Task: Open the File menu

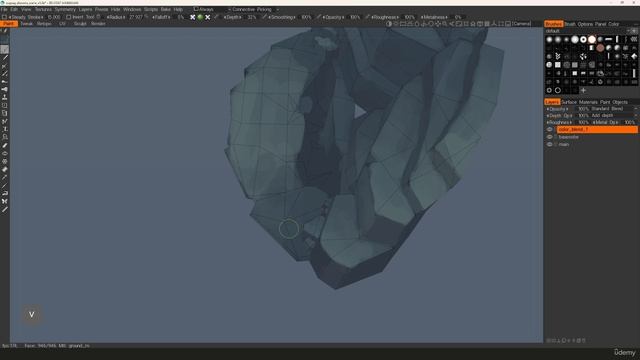Action: point(4,9)
